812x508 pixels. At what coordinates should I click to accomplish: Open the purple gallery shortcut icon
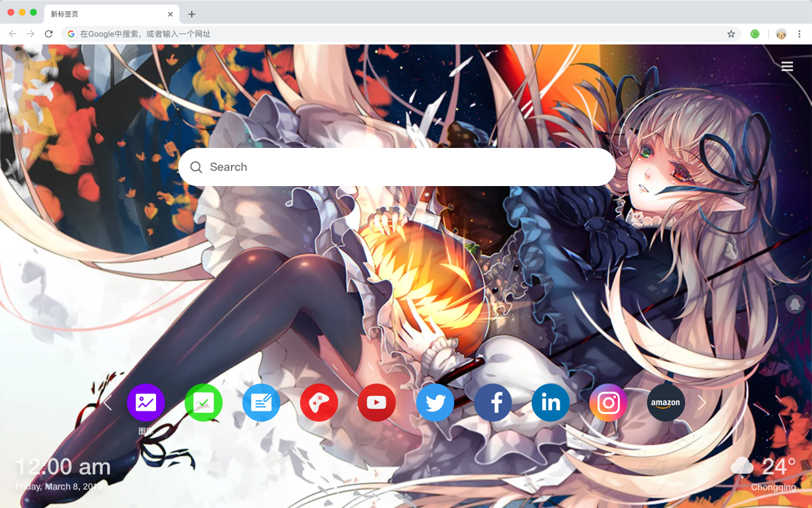coord(146,403)
